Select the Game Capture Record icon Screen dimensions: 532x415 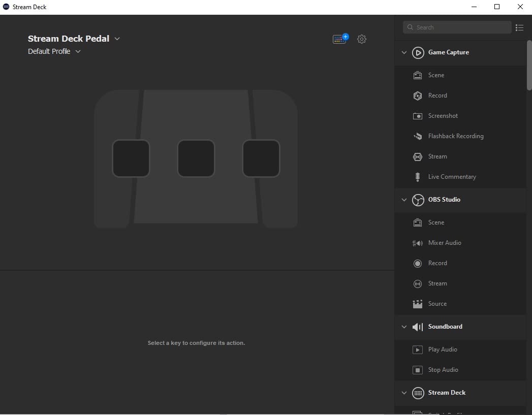(x=417, y=95)
